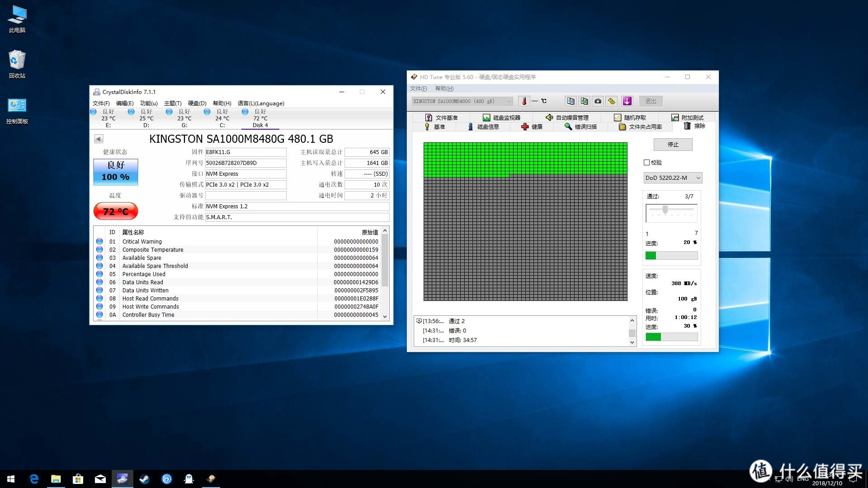Screen dimensions: 868x488
Task: Open the 功能(u) menu in CrystalDiskInfo
Action: click(149, 103)
